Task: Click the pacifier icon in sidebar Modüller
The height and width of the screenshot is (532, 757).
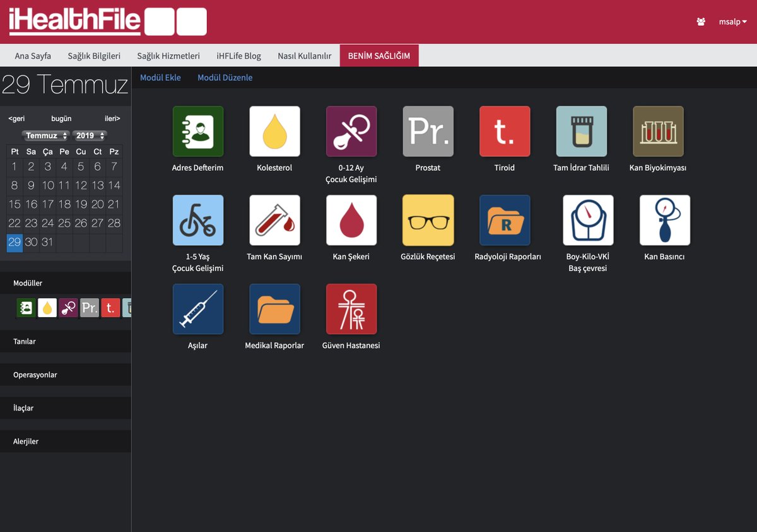Action: [x=68, y=308]
